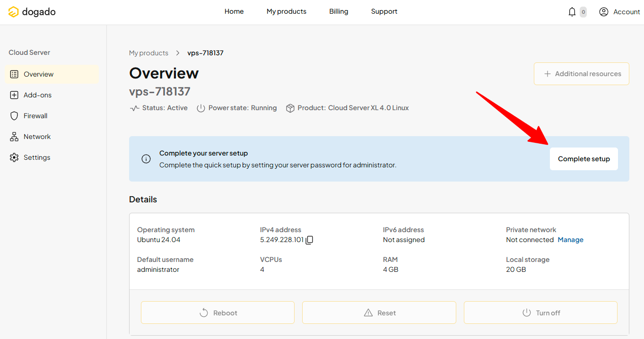Click the Settings gear icon
The width and height of the screenshot is (644, 339).
pyautogui.click(x=14, y=157)
